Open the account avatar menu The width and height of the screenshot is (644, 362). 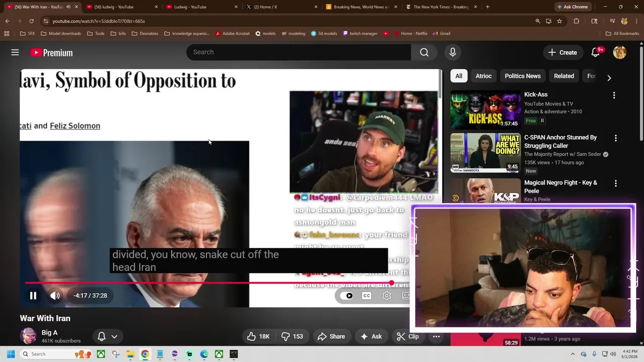(620, 52)
